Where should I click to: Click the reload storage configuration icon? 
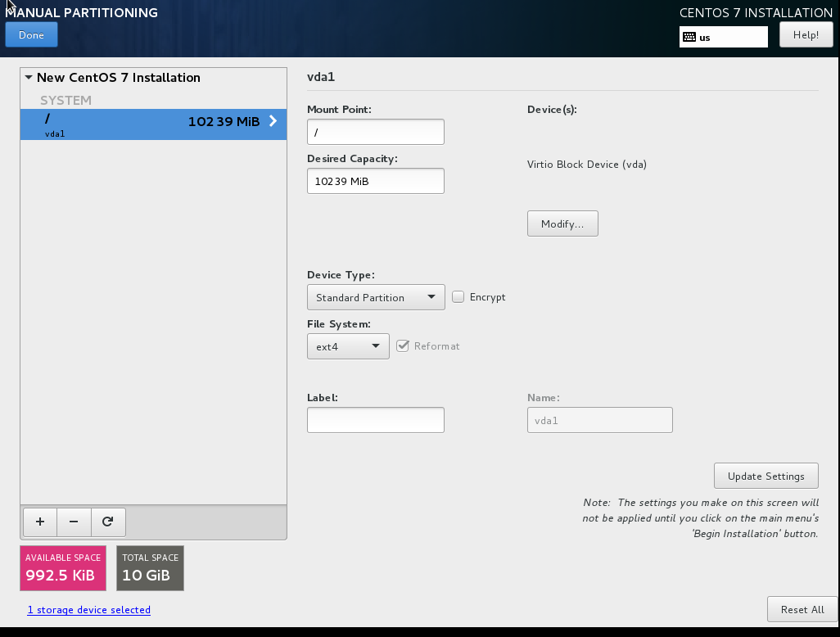[x=107, y=522]
